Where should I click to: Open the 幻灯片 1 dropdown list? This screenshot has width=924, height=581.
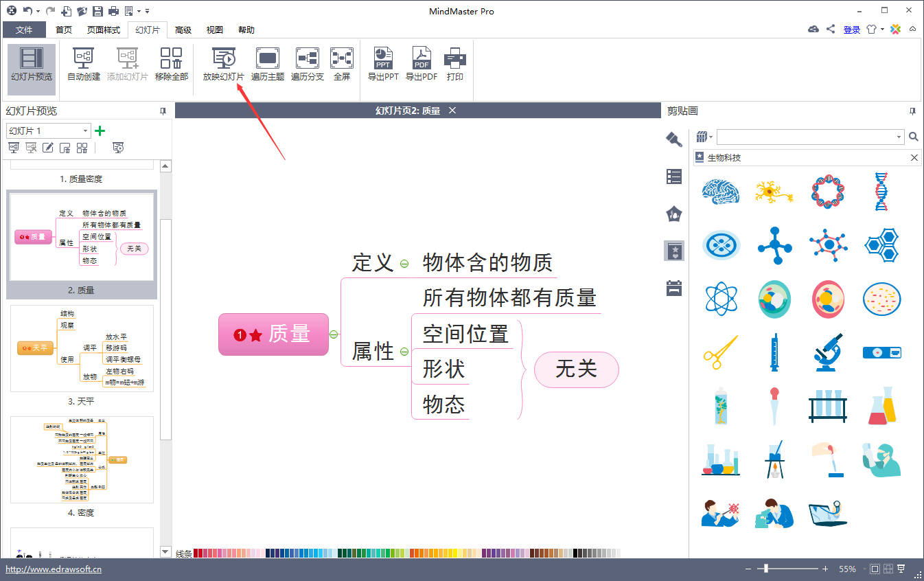86,130
